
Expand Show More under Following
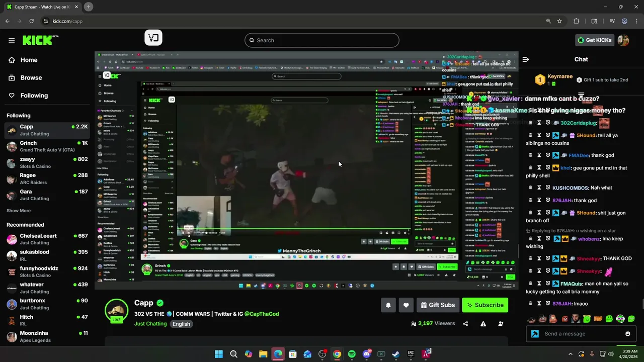click(19, 211)
